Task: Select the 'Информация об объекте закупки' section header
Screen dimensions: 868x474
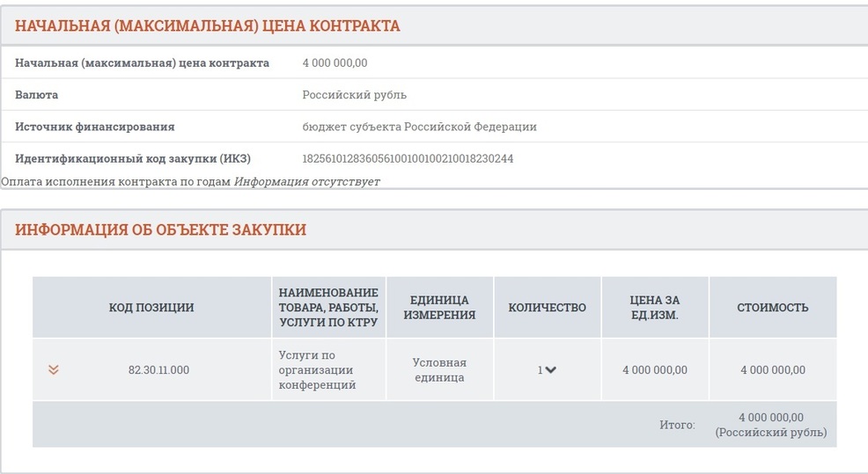Action: tap(160, 230)
